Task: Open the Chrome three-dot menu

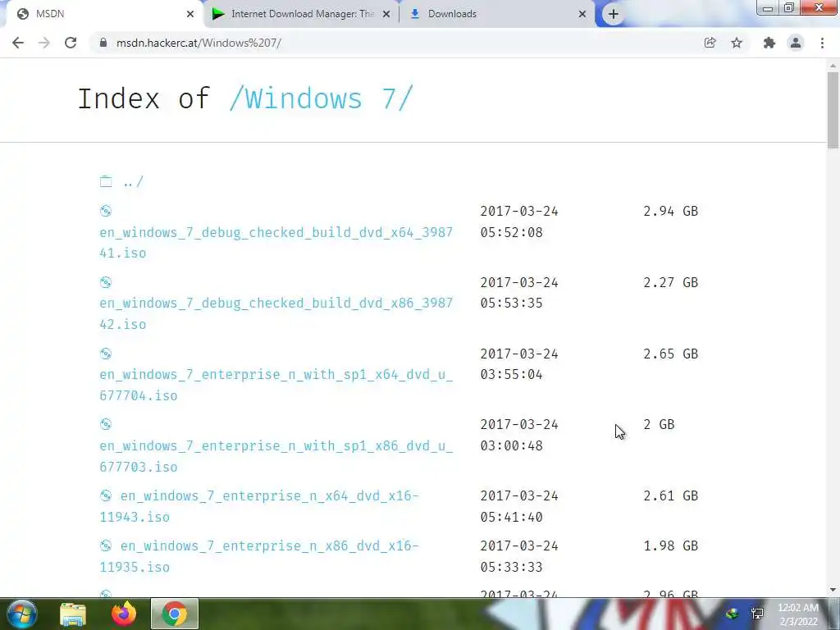Action: click(822, 43)
